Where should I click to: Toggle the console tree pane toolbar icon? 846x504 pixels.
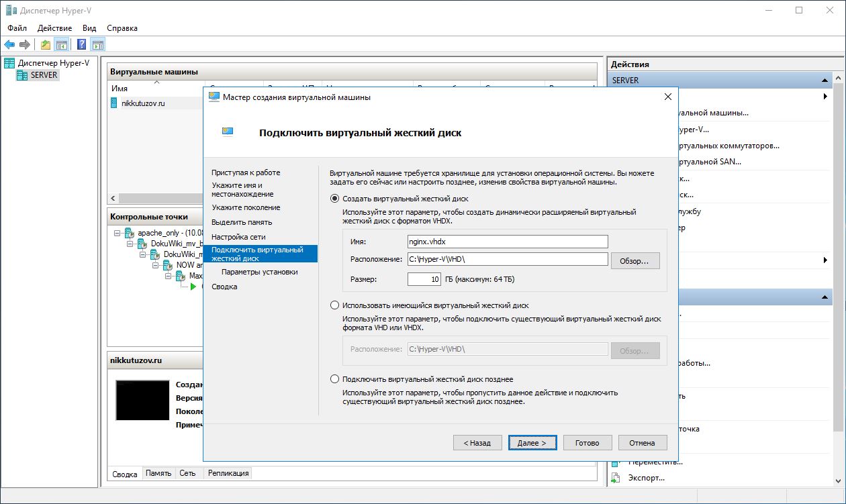pyautogui.click(x=62, y=45)
